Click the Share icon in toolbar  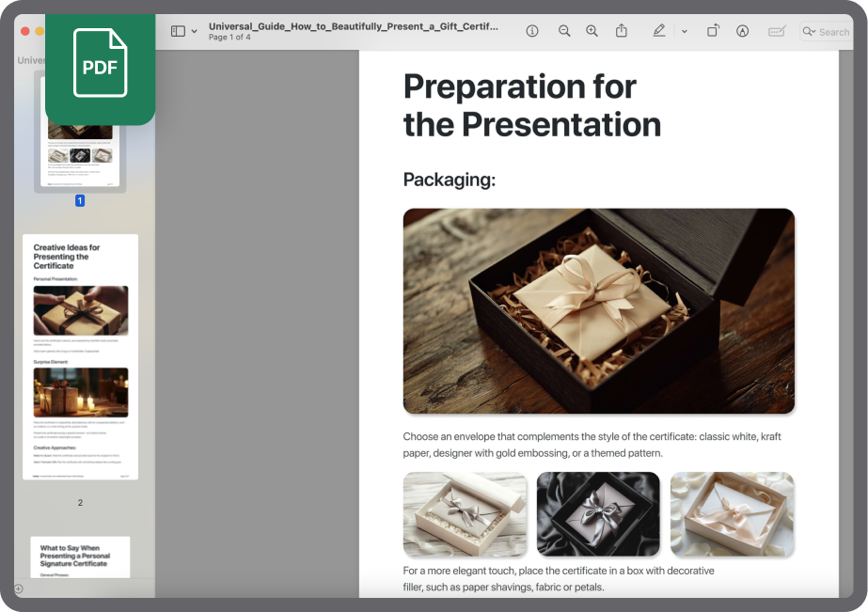click(x=622, y=31)
